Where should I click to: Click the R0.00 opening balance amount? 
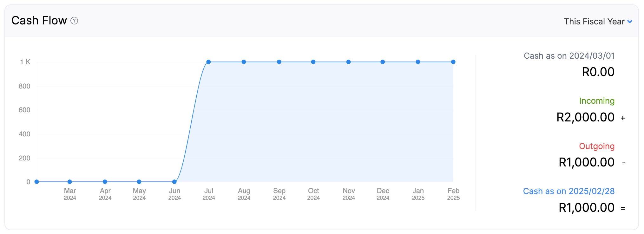[x=598, y=71]
